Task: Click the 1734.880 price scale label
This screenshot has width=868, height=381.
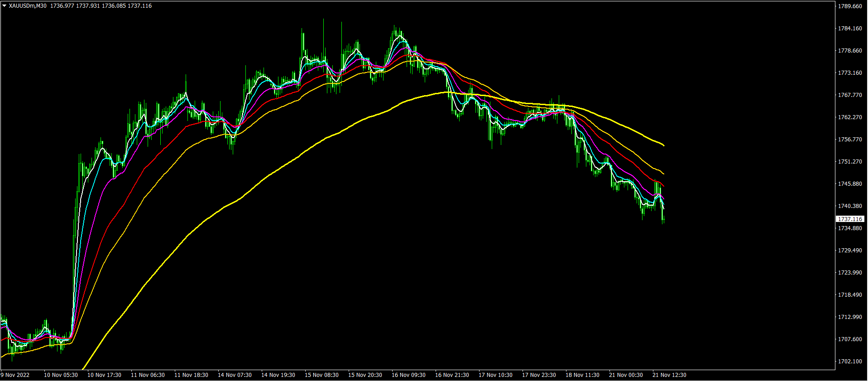Action: tap(850, 228)
